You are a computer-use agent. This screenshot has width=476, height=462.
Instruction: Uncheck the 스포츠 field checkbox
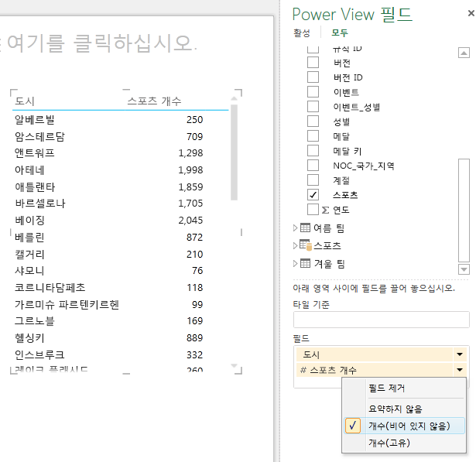[x=313, y=194]
